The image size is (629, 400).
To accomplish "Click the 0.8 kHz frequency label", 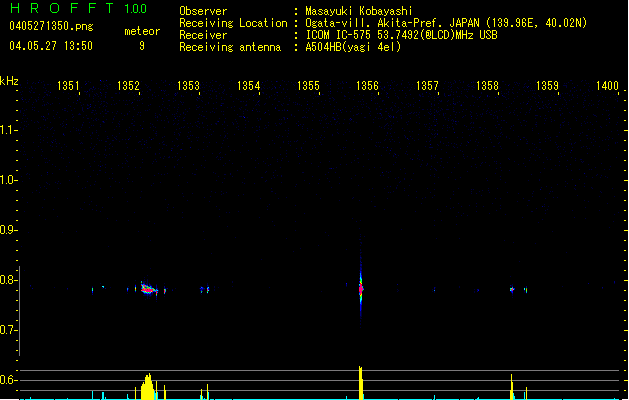I will 7,280.
